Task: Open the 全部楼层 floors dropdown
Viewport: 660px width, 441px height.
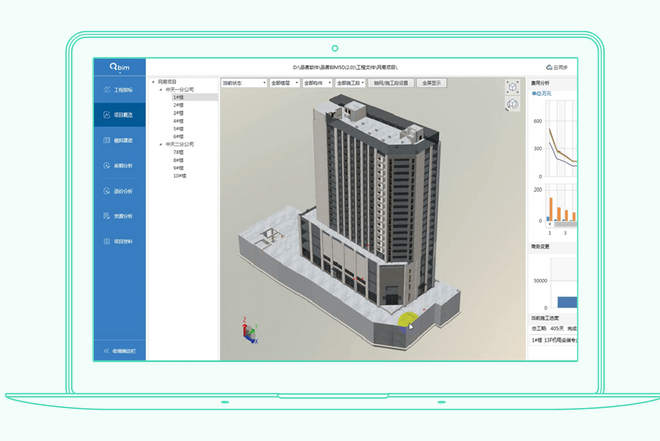Action: [x=285, y=83]
